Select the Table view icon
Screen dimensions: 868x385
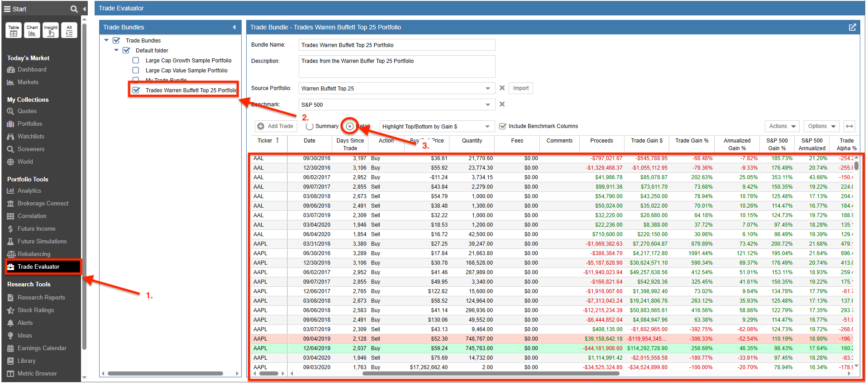(14, 30)
